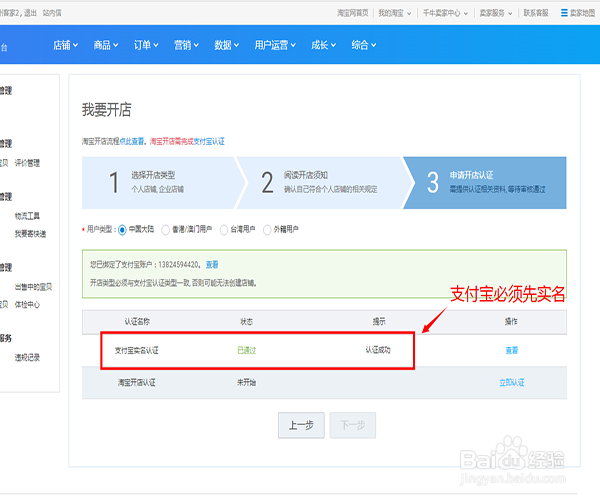The height and width of the screenshot is (500, 600).
Task: Click the 未开始 status text
Action: (x=246, y=383)
